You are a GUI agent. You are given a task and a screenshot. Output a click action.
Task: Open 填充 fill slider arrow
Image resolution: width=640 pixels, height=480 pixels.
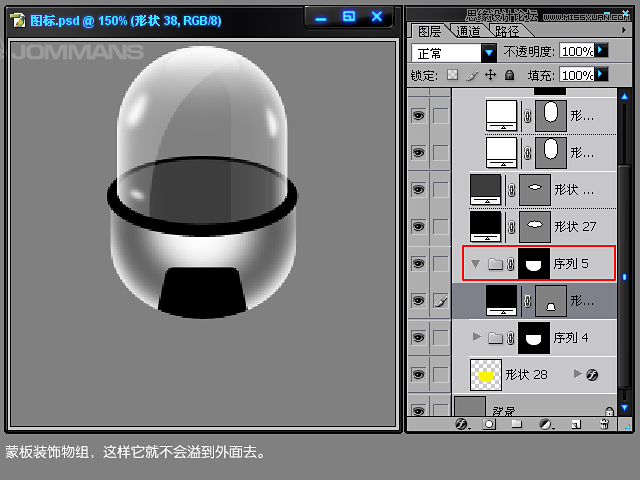tap(600, 74)
